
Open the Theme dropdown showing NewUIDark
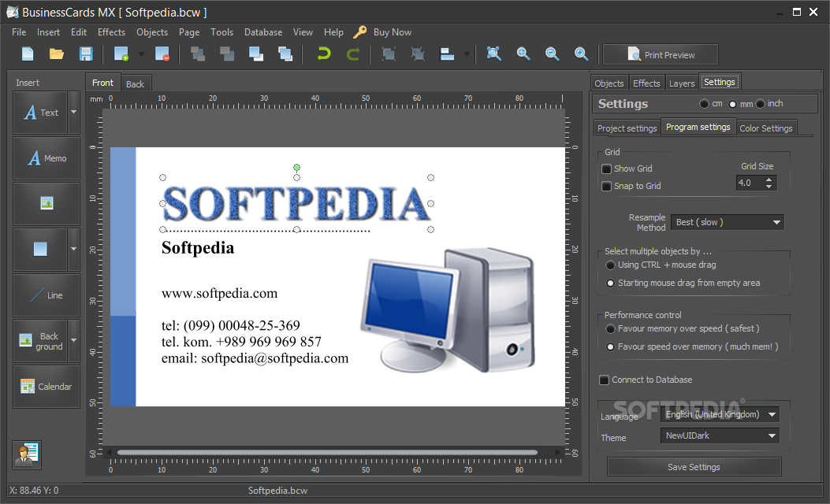click(720, 435)
